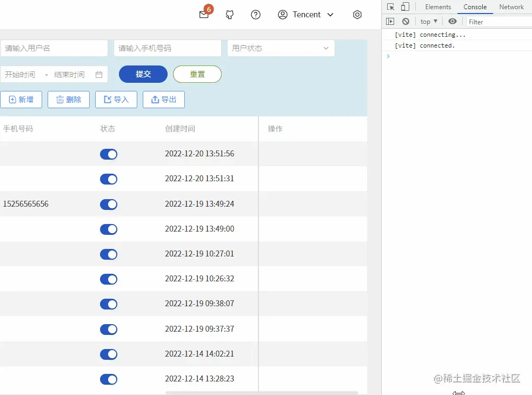Open the JavaScript context dropdown labeled top
The image size is (532, 395).
tap(428, 21)
